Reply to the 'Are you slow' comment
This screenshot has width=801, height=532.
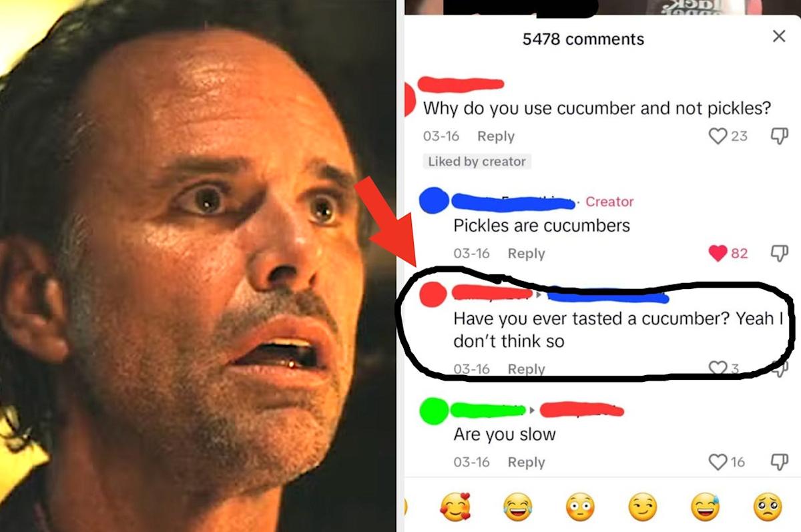[x=526, y=462]
